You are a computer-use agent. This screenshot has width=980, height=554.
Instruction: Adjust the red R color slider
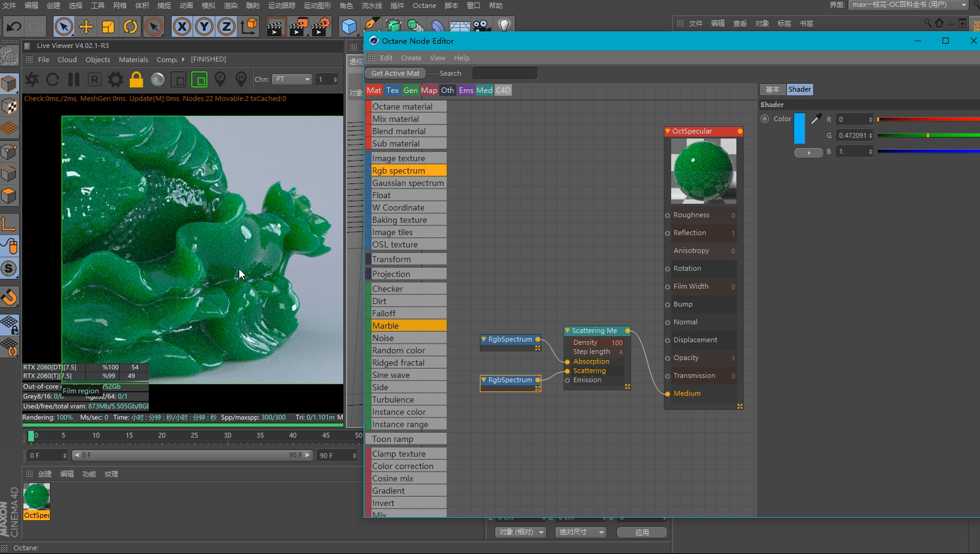(928, 119)
